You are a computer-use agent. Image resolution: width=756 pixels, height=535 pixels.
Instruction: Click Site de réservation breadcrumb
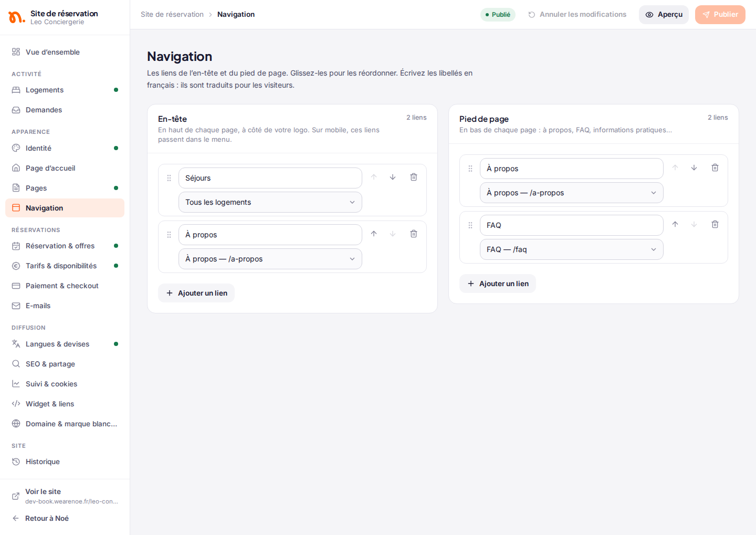[172, 14]
